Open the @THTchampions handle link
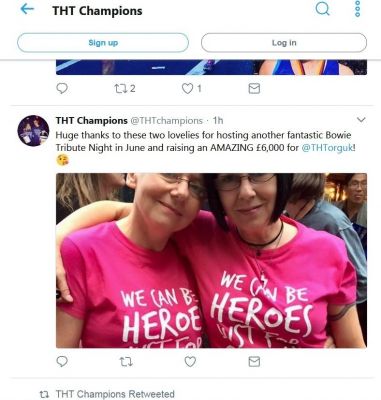 pos(166,120)
